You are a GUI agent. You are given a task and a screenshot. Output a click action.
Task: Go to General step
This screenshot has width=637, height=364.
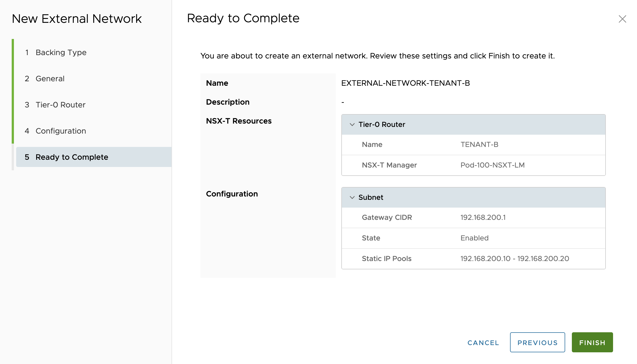tap(50, 78)
